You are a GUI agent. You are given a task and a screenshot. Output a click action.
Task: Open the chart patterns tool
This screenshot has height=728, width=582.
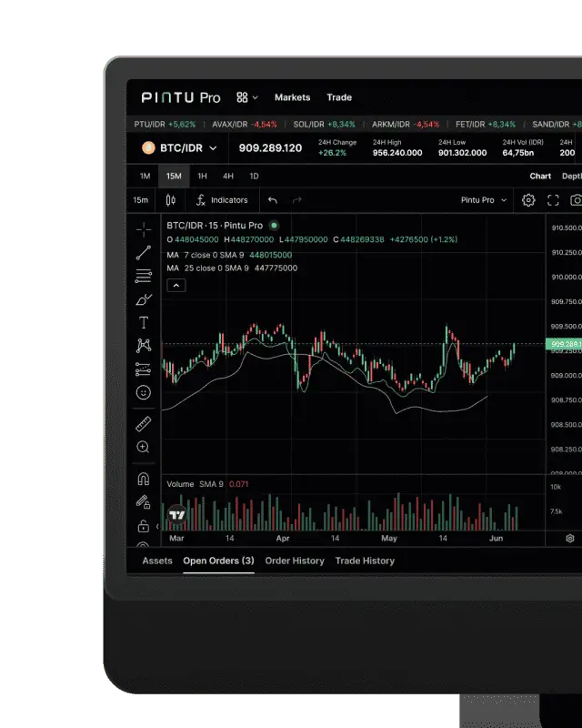point(144,346)
